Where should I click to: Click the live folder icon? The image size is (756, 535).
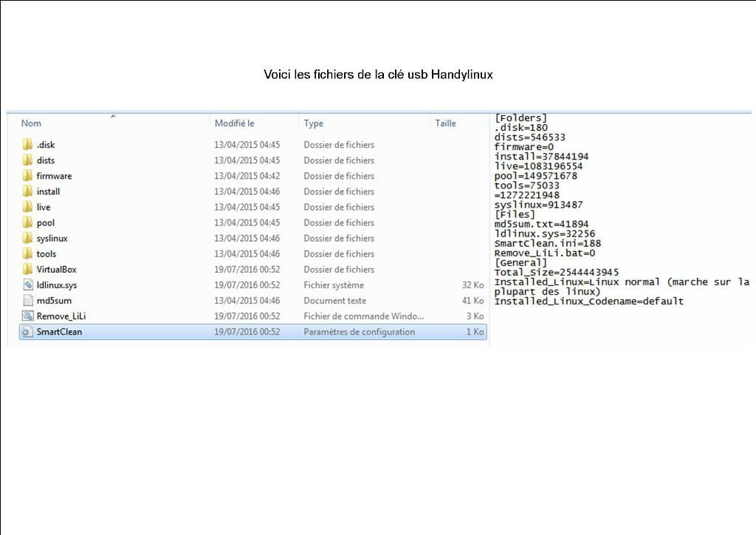pos(27,206)
